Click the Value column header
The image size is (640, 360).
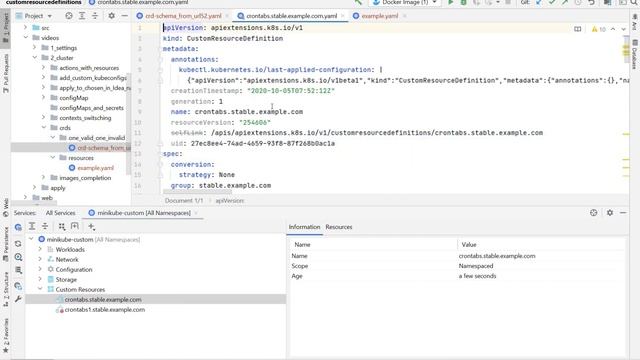coord(469,244)
